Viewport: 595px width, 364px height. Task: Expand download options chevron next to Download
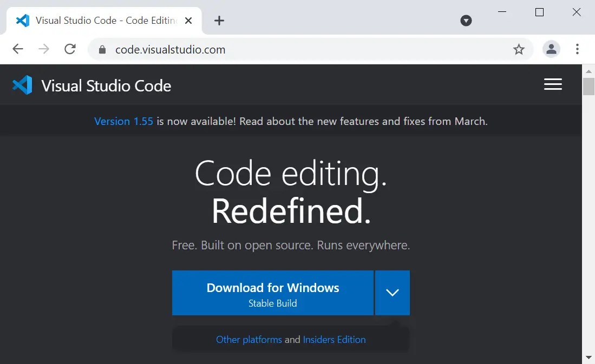(x=393, y=293)
